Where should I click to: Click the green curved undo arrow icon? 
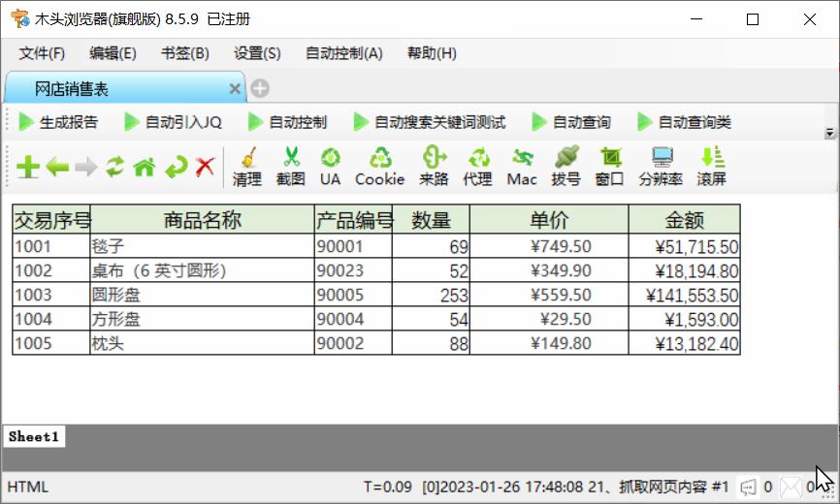pos(176,167)
